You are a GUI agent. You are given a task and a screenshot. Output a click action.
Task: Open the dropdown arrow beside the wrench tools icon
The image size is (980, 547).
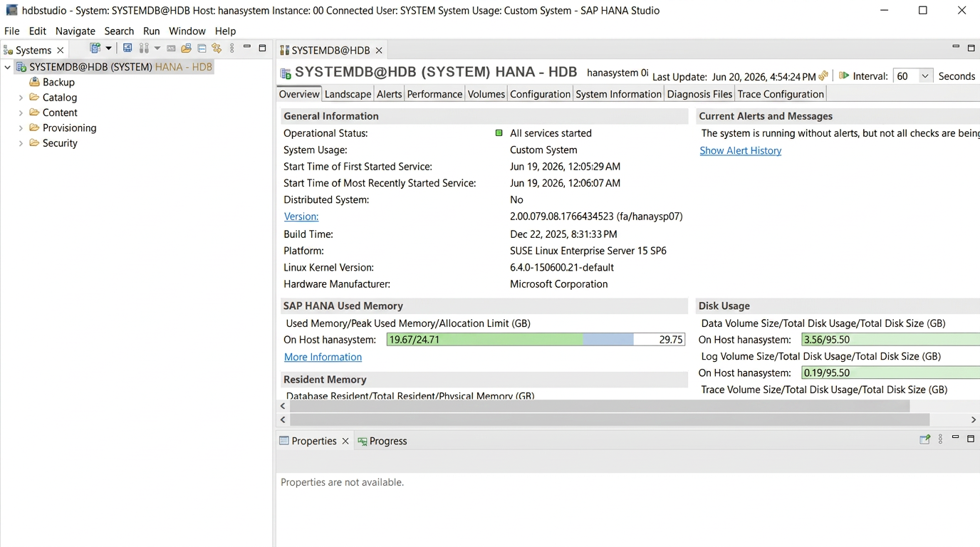157,48
